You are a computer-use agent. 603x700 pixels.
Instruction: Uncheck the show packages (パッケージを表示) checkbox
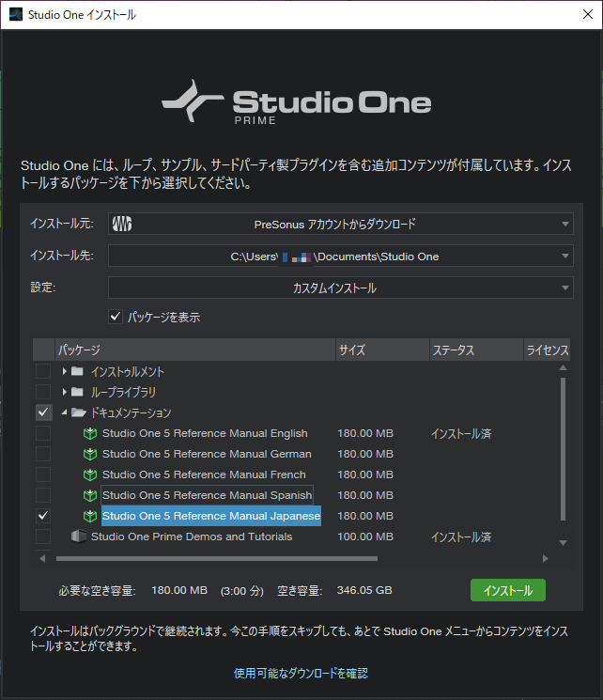[116, 317]
